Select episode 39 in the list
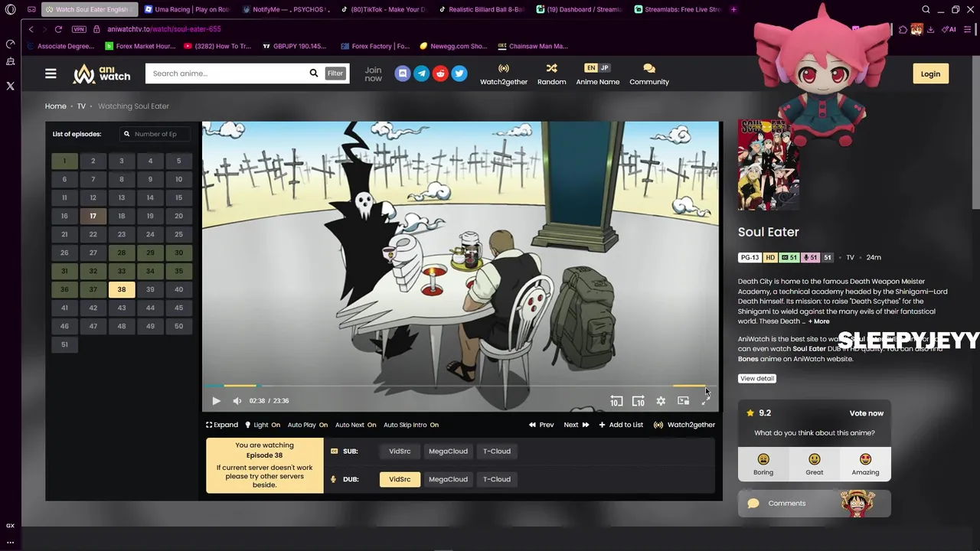This screenshot has height=551, width=980. point(150,289)
